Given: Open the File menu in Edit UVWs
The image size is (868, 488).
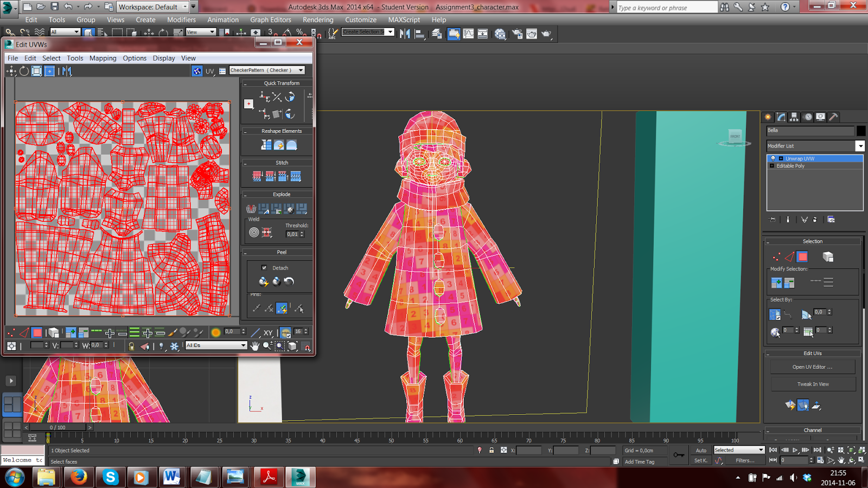Looking at the screenshot, I should click(12, 58).
